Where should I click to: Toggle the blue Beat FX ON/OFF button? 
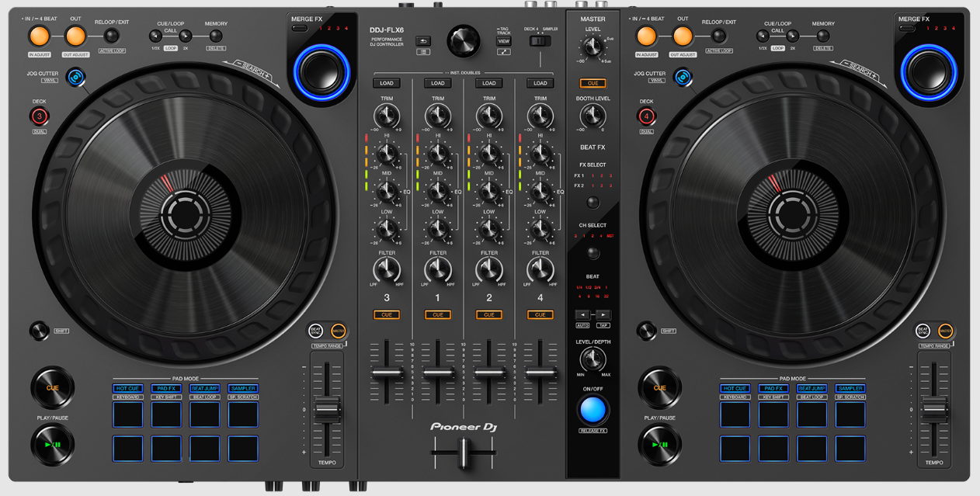(593, 409)
